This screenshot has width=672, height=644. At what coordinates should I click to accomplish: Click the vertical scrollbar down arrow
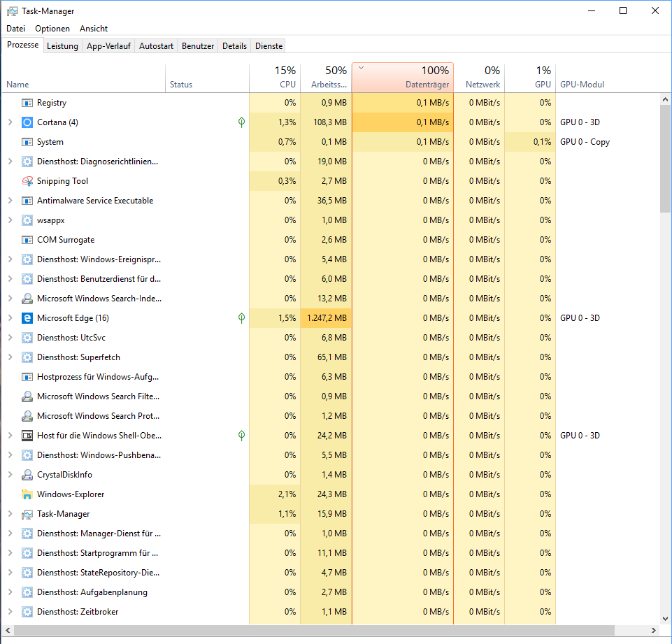pyautogui.click(x=665, y=618)
